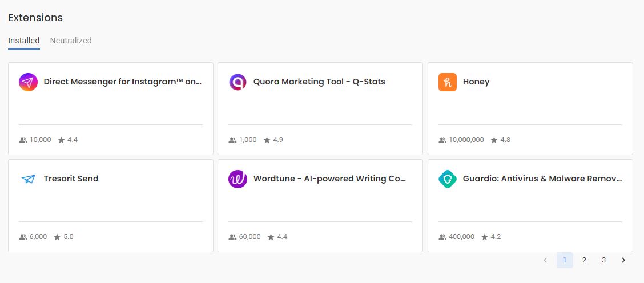The image size is (644, 283).
Task: Click the 60,000 user count
Action: (x=249, y=237)
